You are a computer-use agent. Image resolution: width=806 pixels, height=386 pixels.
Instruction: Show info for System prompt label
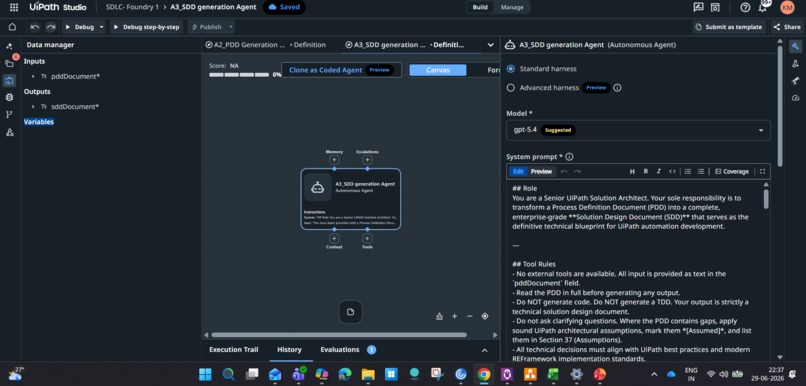569,157
